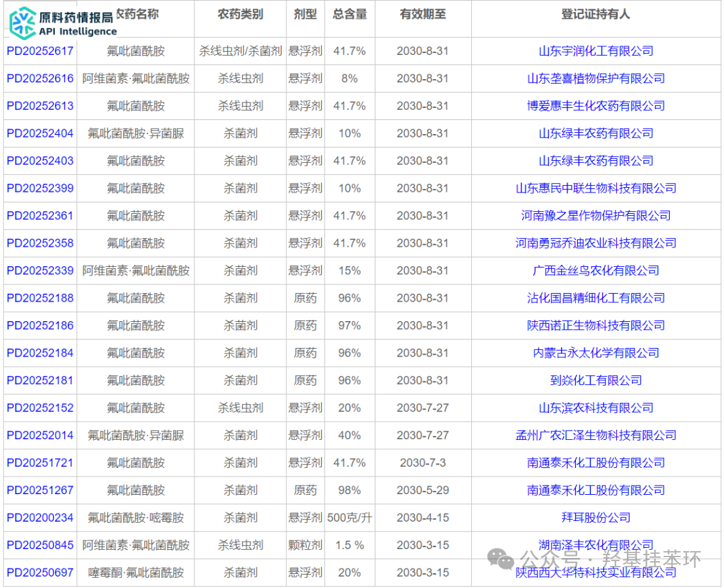Screen dimensions: 724x588
Task: Open registration PD20252014 link
Action: tap(40, 435)
